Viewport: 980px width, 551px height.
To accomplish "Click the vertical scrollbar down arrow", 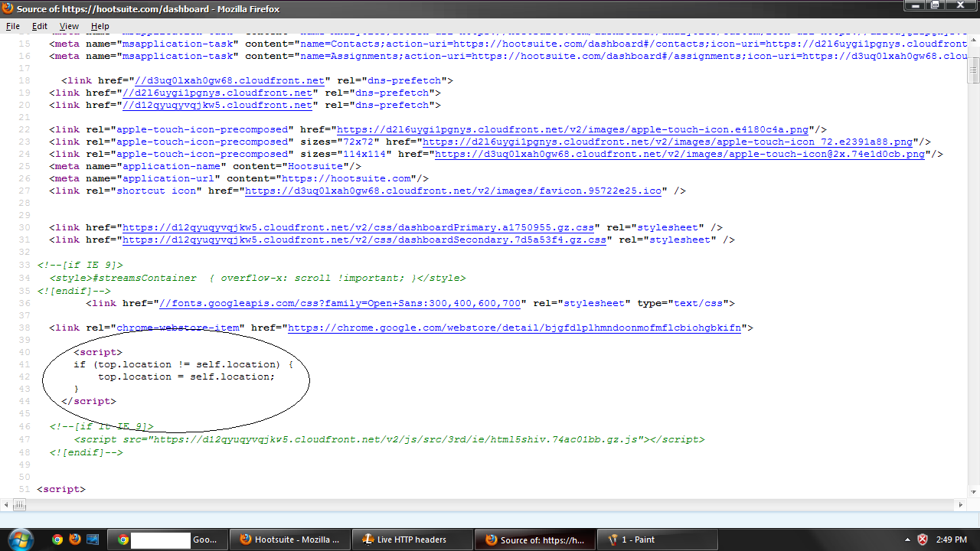I will (974, 491).
